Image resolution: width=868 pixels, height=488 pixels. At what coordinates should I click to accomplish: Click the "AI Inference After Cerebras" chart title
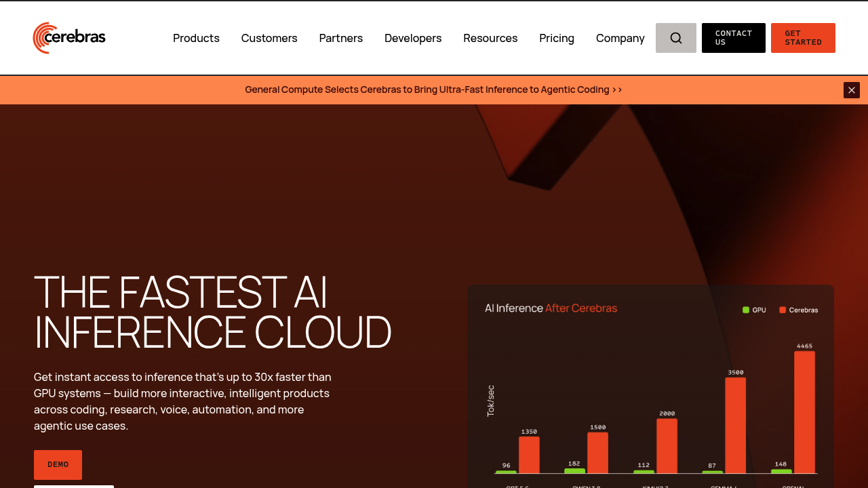tap(551, 308)
